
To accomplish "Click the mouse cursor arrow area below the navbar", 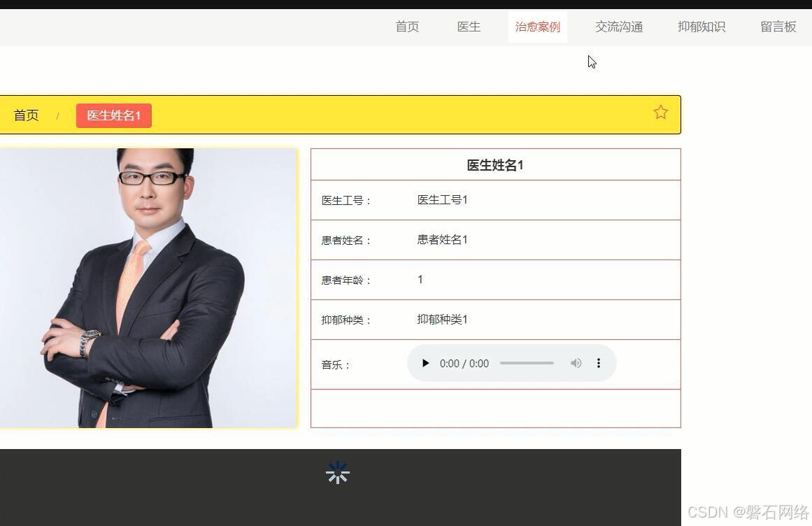I will coord(591,62).
